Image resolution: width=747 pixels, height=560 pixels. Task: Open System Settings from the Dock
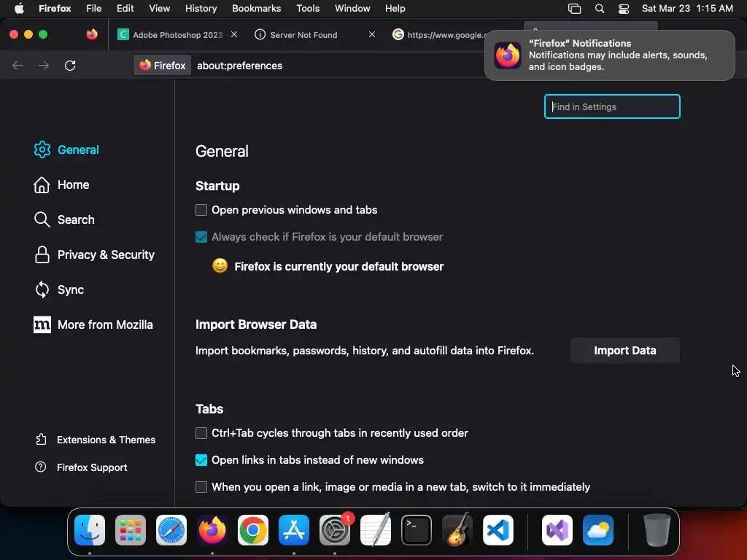click(x=335, y=530)
